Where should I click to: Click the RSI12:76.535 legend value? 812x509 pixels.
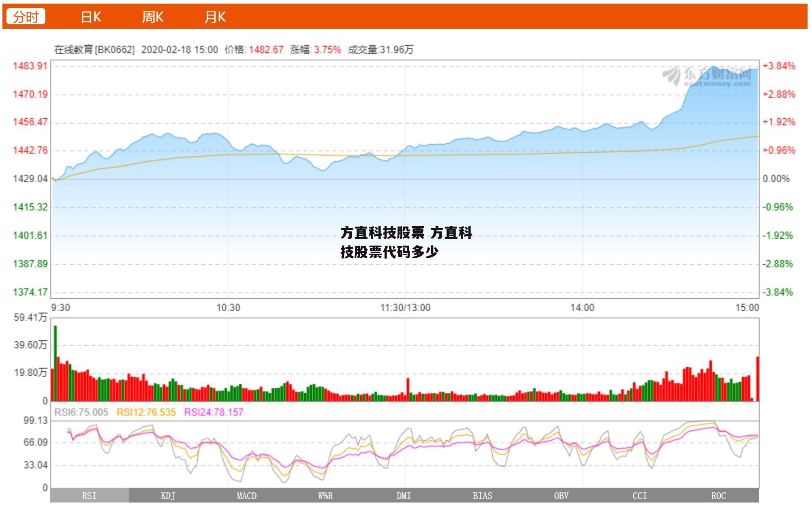[x=146, y=413]
